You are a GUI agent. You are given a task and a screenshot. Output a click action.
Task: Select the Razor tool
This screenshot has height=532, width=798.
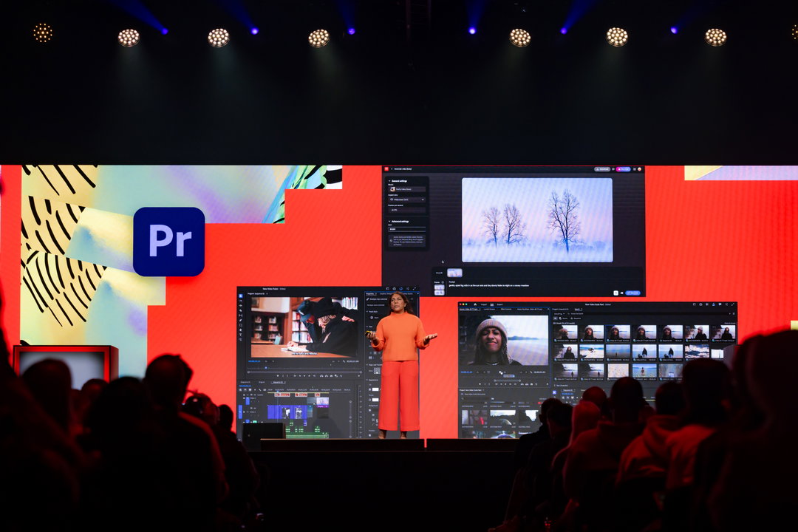click(241, 310)
